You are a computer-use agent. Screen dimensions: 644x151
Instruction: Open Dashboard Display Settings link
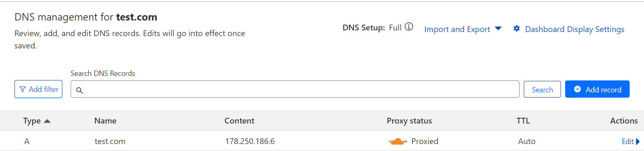pyautogui.click(x=575, y=29)
